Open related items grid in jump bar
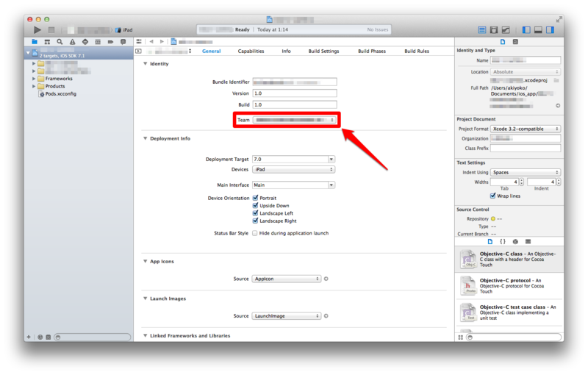The width and height of the screenshot is (588, 375). click(x=139, y=42)
